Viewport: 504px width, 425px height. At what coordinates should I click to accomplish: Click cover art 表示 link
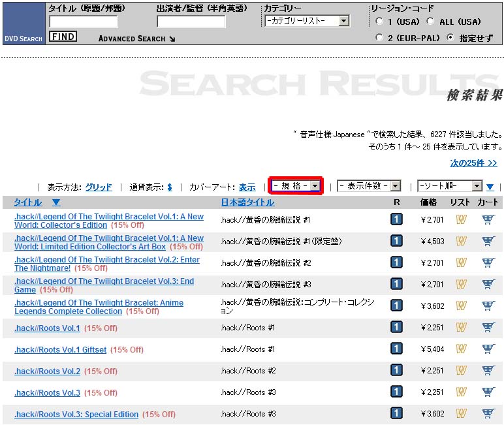[247, 187]
